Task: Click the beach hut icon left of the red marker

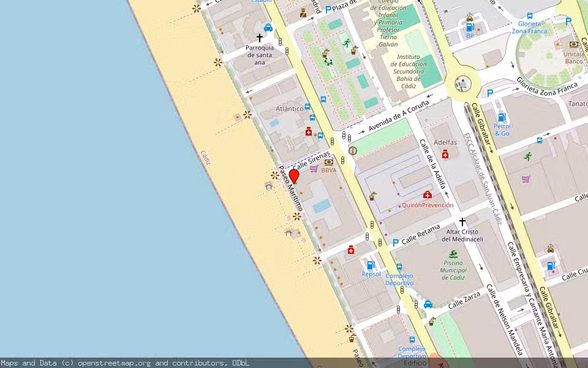Action: (268, 185)
